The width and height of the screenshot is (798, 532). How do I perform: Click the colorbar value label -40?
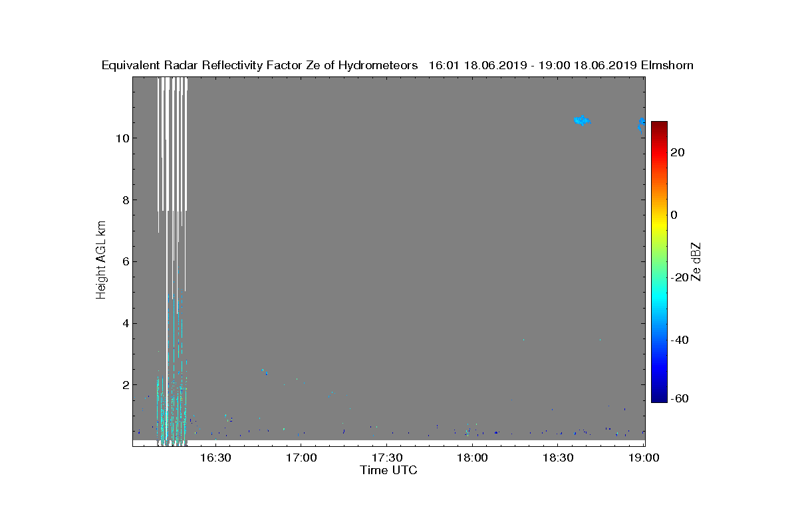(679, 340)
